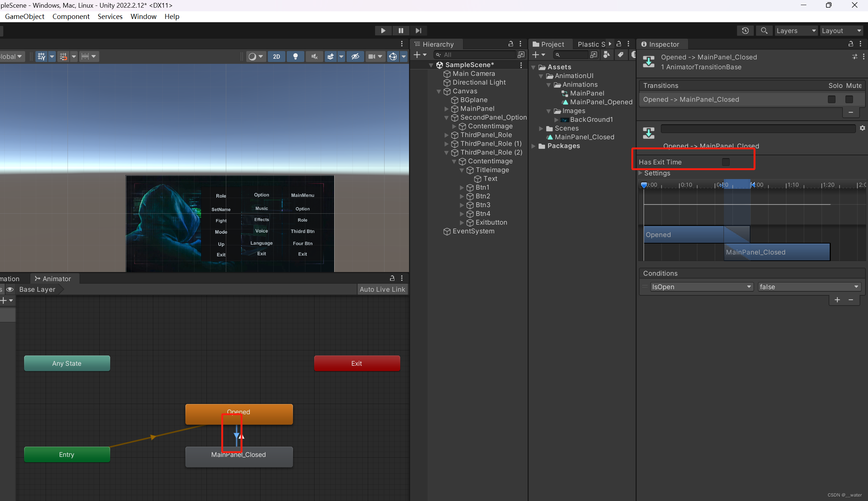The width and height of the screenshot is (868, 501).
Task: Click the transition timeline playhead marker
Action: click(x=644, y=185)
